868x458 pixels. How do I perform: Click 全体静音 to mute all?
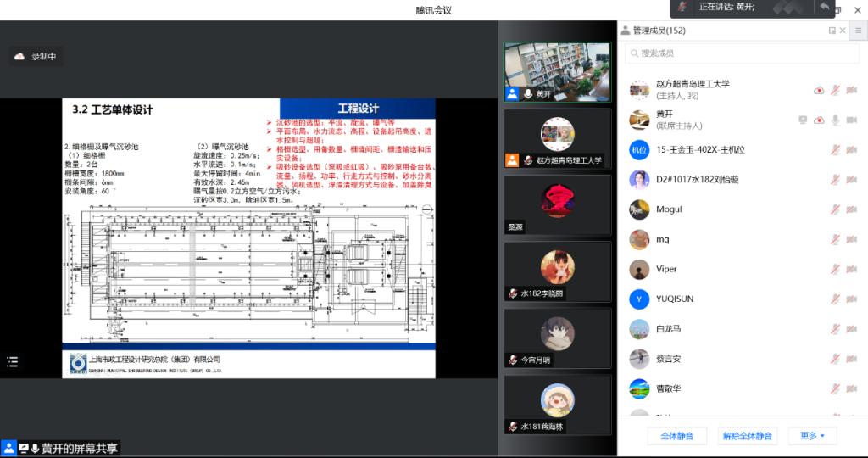tap(676, 436)
